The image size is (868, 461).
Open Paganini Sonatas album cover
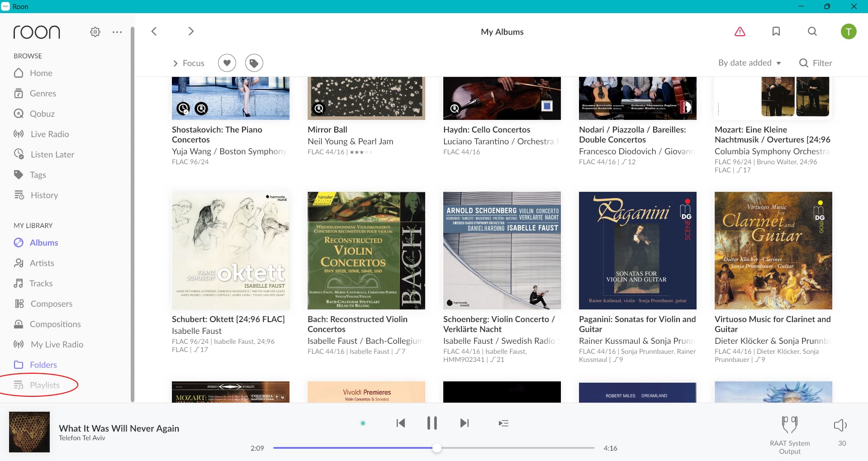pos(638,251)
